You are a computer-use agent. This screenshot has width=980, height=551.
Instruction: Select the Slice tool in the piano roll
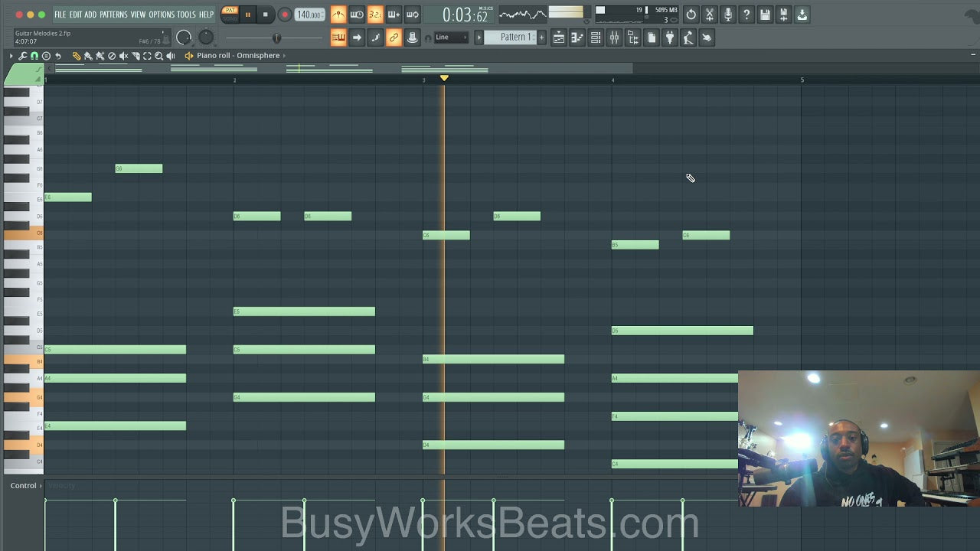136,56
